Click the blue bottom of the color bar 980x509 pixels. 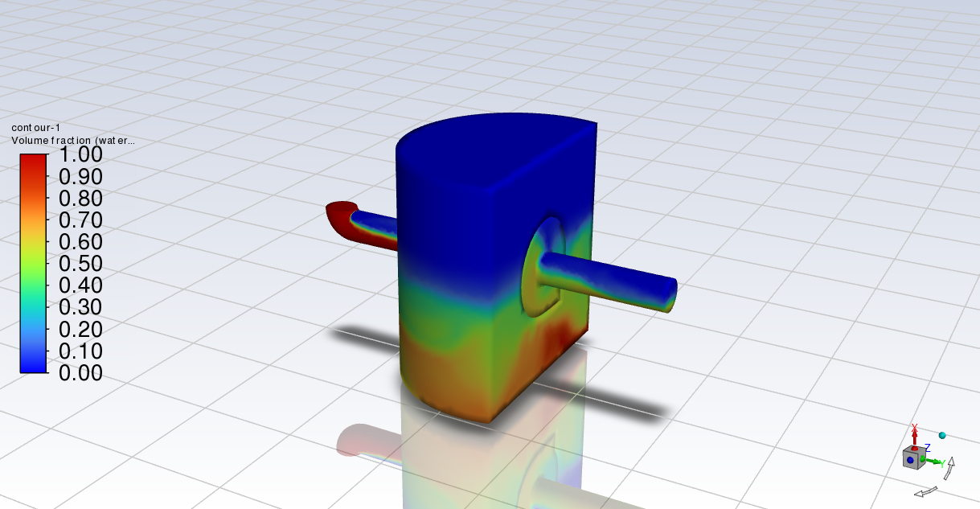pyautogui.click(x=34, y=366)
